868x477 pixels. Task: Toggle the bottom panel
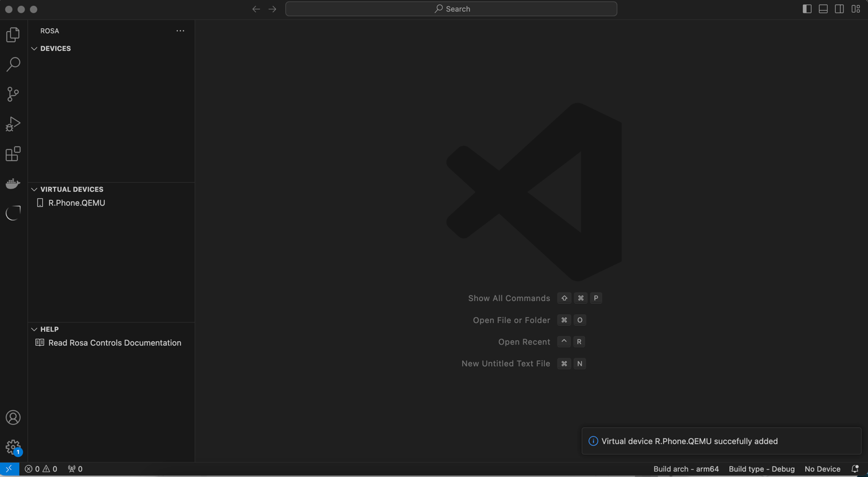(823, 9)
